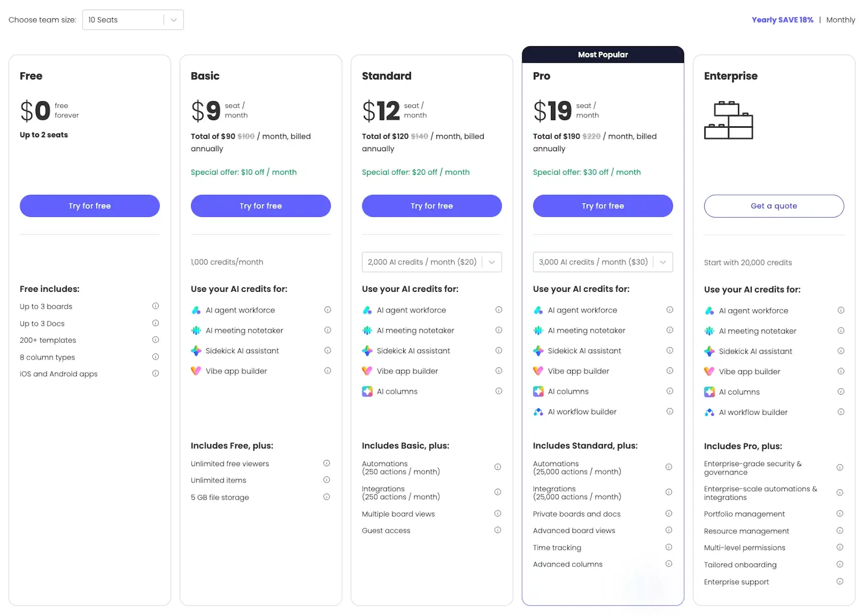Click info icon beside Time tracking
The width and height of the screenshot is (864, 616).
pyautogui.click(x=669, y=547)
